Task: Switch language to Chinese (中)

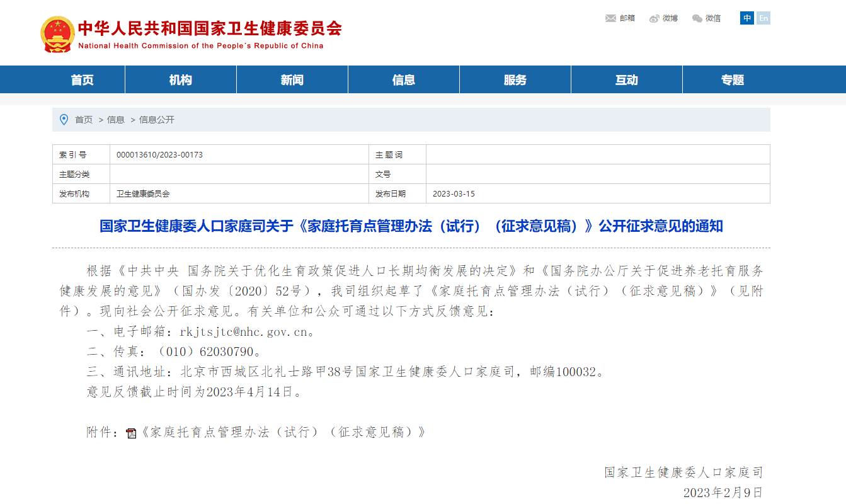Action: coord(747,18)
